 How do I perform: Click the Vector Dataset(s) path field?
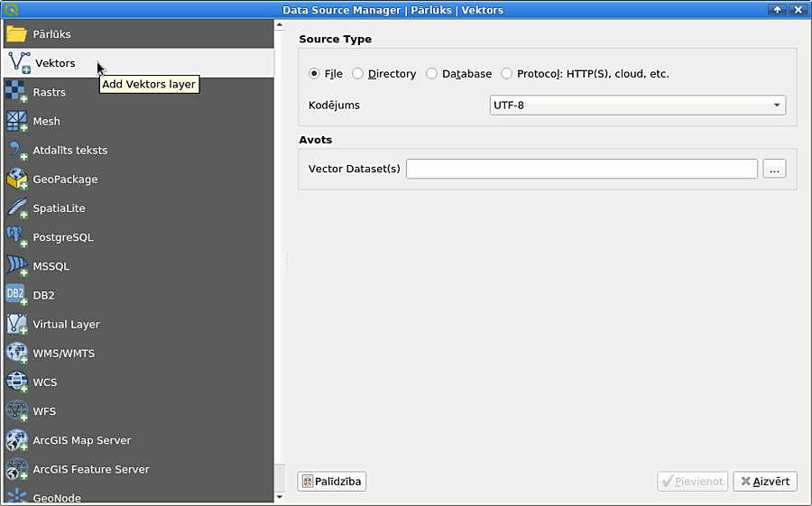click(582, 169)
